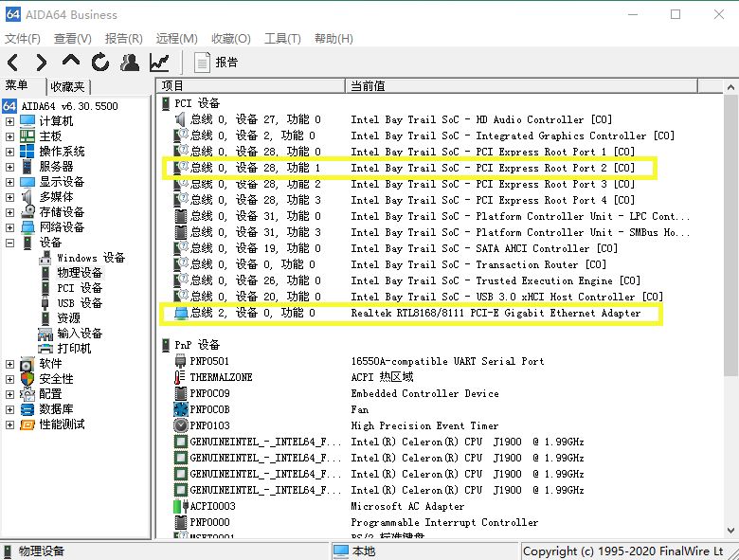Sort by the 当前值 column header

click(x=521, y=86)
